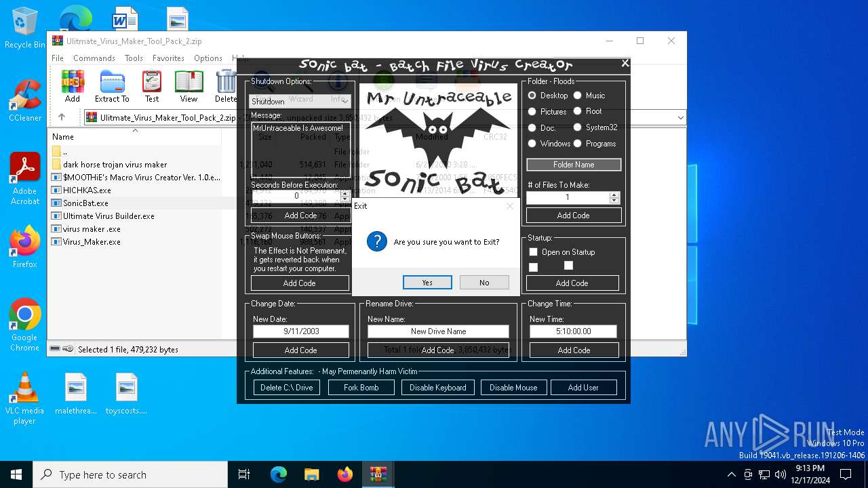Viewport: 868px width, 488px height.
Task: Open the Recycle Bin desktop icon
Action: pyautogui.click(x=24, y=28)
